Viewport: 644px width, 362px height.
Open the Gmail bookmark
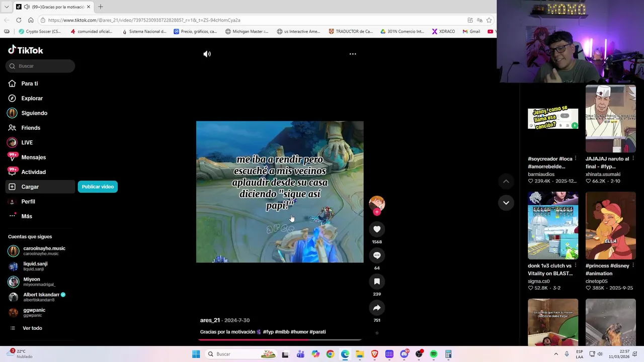[x=471, y=31]
